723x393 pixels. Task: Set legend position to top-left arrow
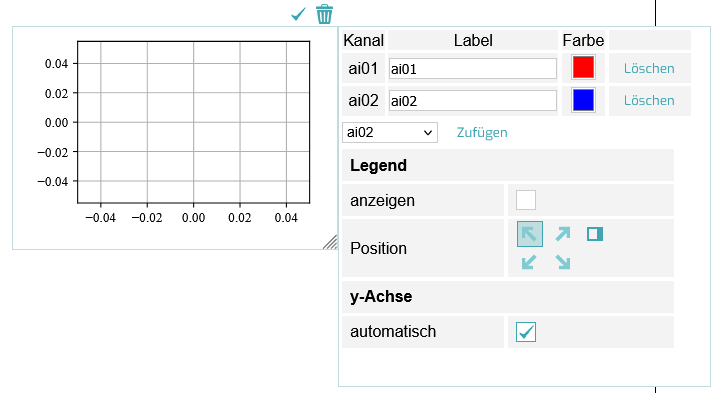tap(529, 234)
